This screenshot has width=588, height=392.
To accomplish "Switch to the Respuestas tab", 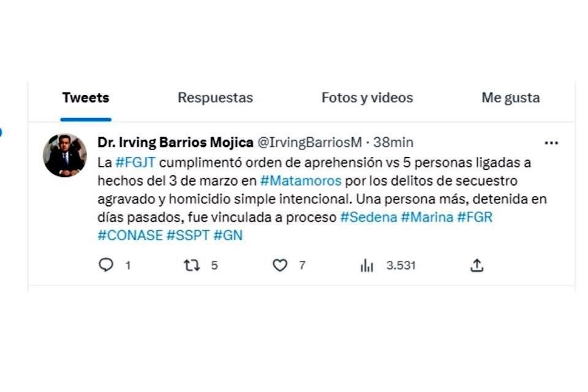I will [x=216, y=97].
